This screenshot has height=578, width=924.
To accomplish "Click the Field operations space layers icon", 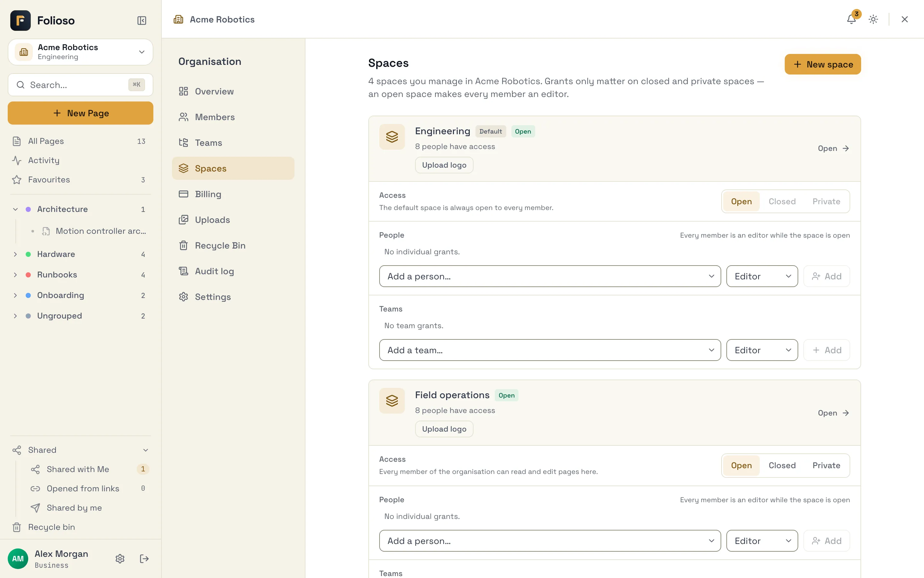I will 392,401.
